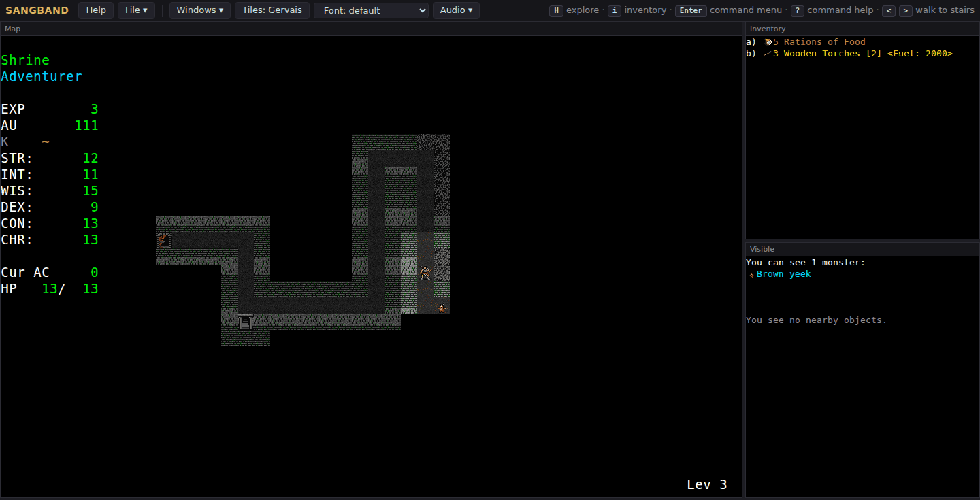Click the < key to walk upstairs
Image resolution: width=980 pixels, height=500 pixels.
coord(888,10)
